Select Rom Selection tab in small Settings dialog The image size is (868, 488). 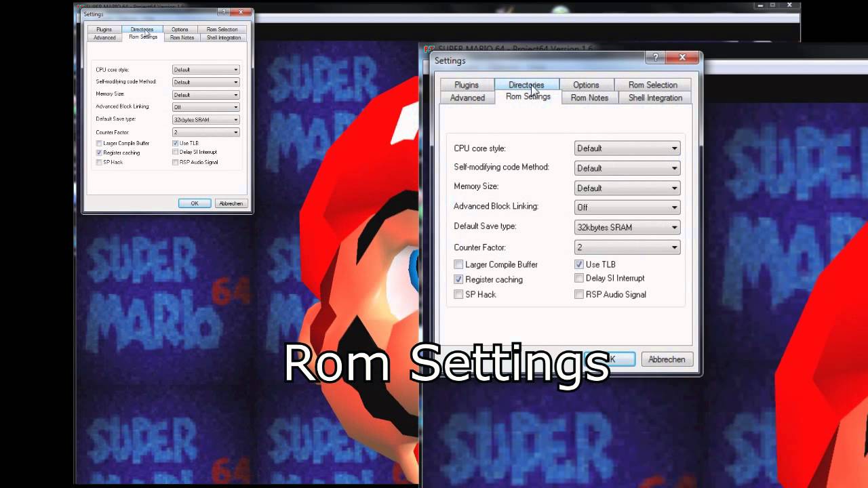pyautogui.click(x=222, y=29)
